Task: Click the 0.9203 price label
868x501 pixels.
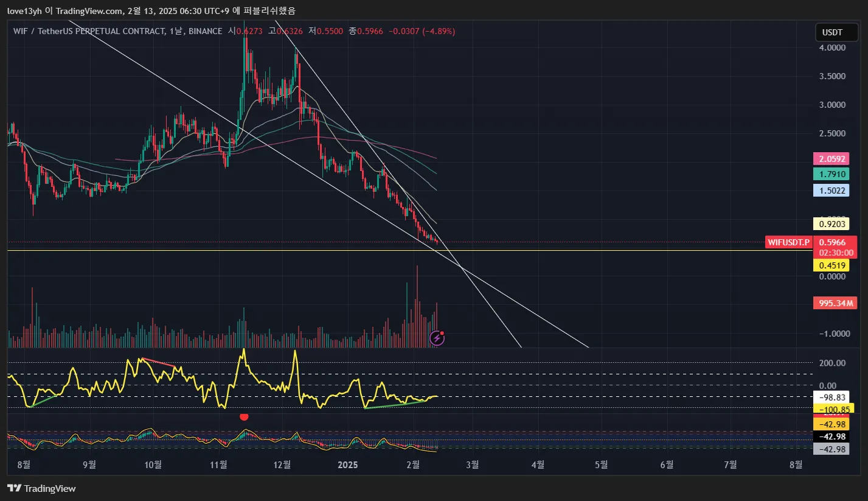Action: 831,224
